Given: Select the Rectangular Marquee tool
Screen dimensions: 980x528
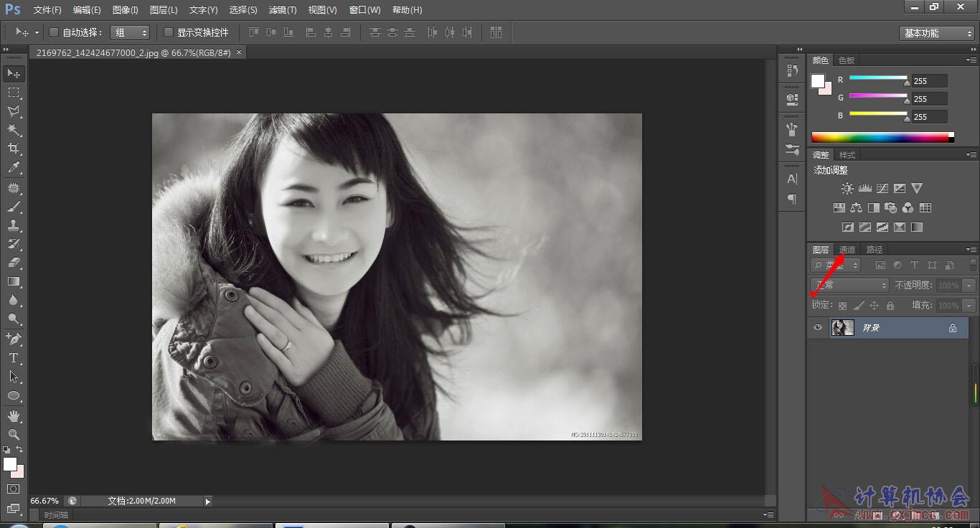Looking at the screenshot, I should point(14,93).
